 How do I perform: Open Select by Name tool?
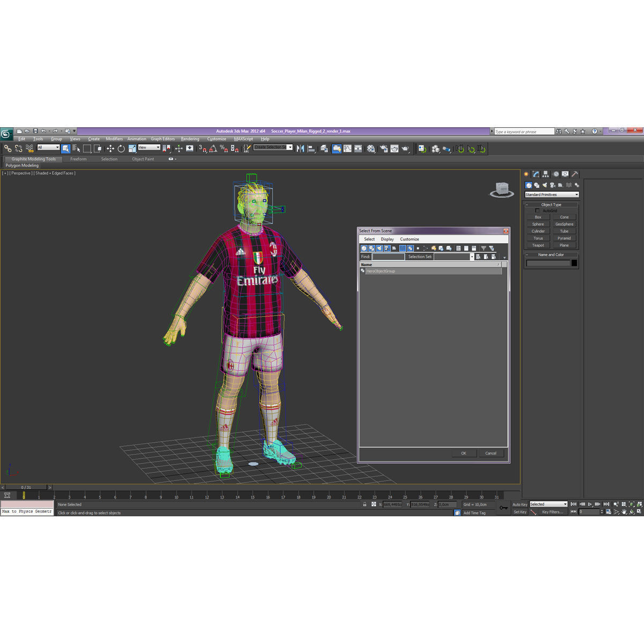click(76, 149)
